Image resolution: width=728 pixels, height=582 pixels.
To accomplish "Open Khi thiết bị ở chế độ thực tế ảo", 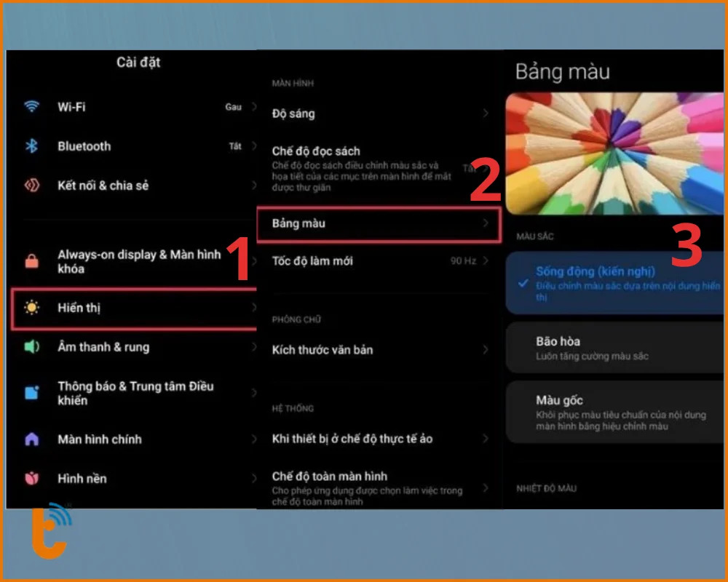I will coord(380,439).
